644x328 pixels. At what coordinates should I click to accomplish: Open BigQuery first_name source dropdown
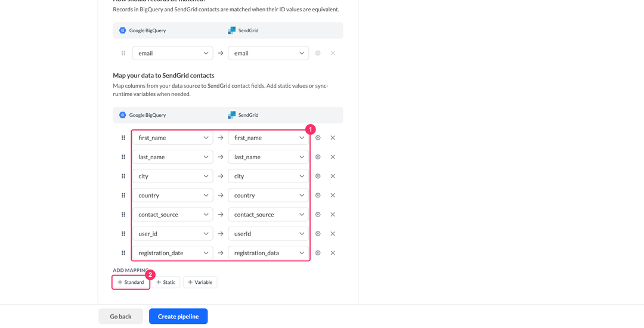tap(172, 138)
